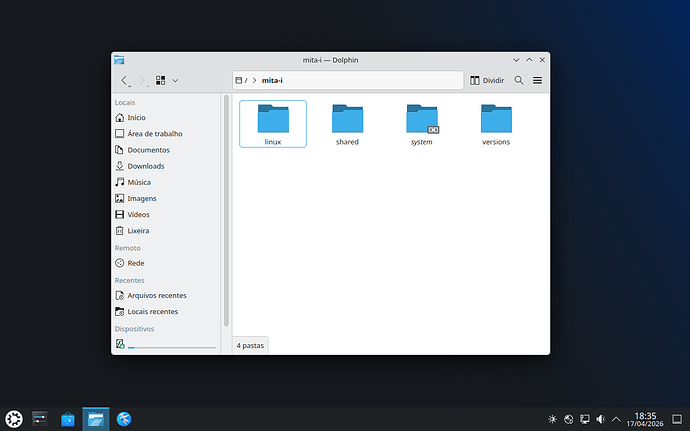Expand the view mode dropdown arrow
This screenshot has width=690, height=431.
click(x=175, y=81)
